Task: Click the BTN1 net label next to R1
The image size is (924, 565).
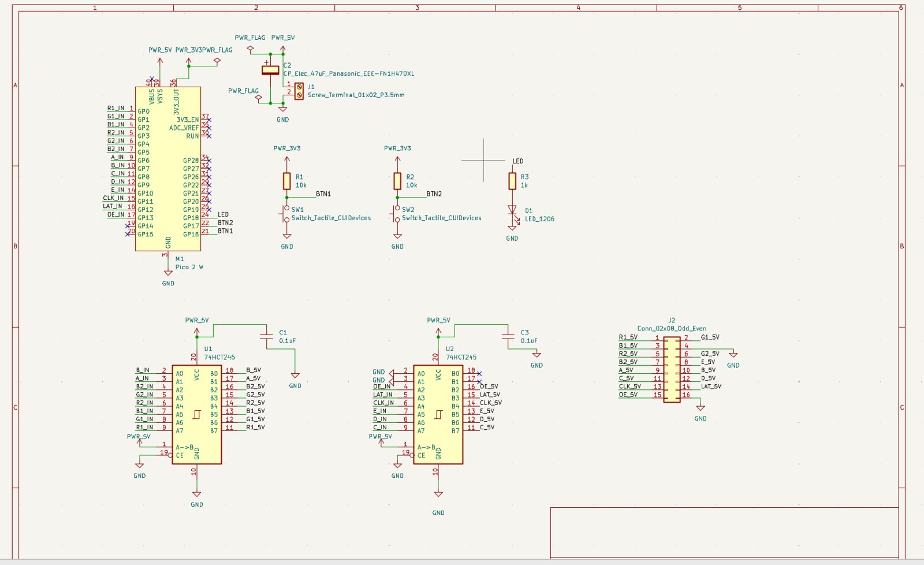Action: [323, 194]
